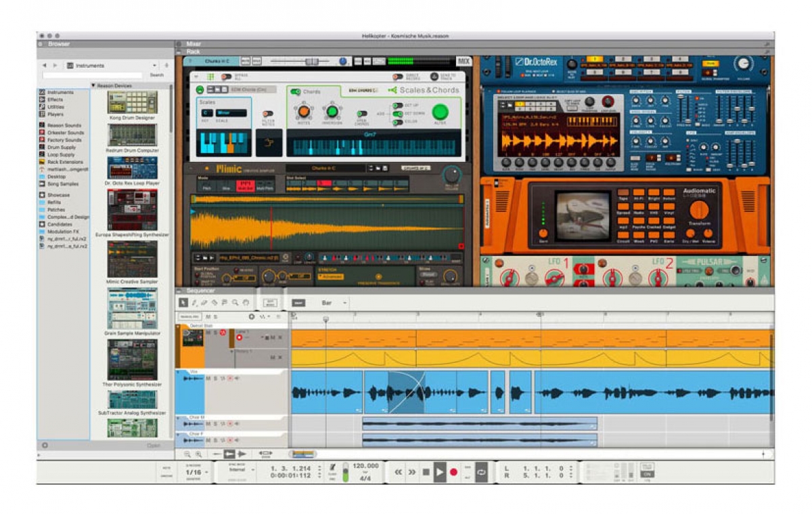Click the Browser search input field
The width and height of the screenshot is (812, 514).
pos(93,75)
